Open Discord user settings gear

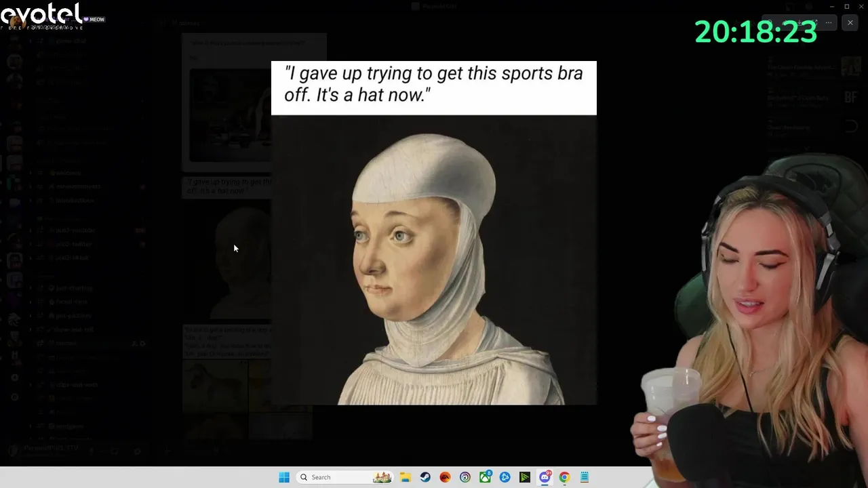(137, 451)
